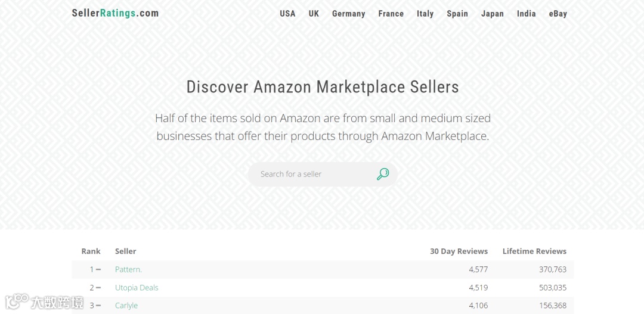This screenshot has height=314, width=644.
Task: Focus the 'Search for a seller' field
Action: click(313, 174)
